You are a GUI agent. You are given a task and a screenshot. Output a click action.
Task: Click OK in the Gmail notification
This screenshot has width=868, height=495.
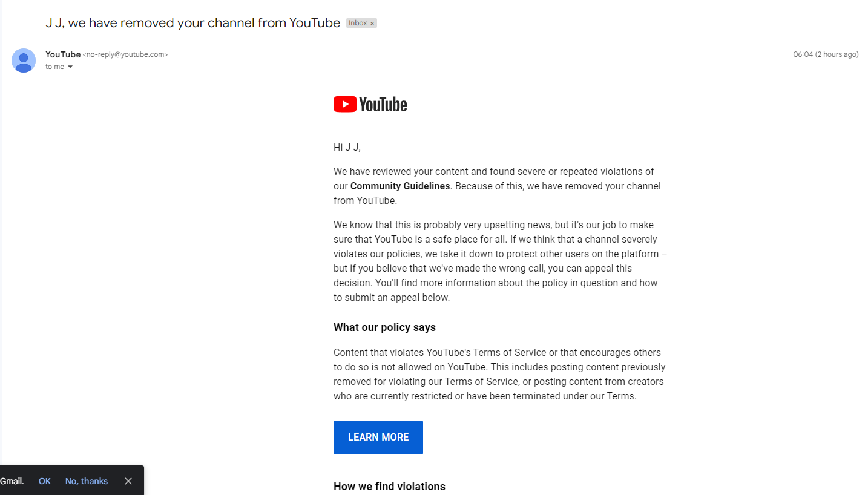point(45,481)
